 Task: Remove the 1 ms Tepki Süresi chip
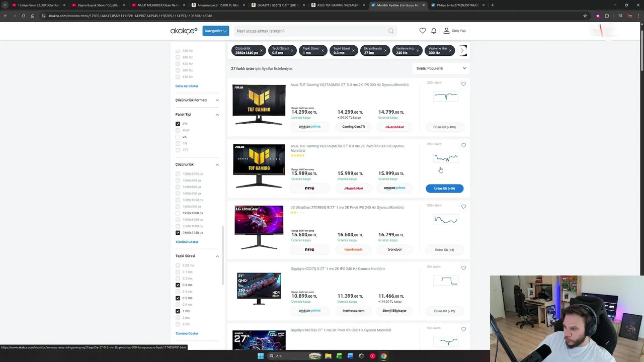pyautogui.click(x=323, y=50)
